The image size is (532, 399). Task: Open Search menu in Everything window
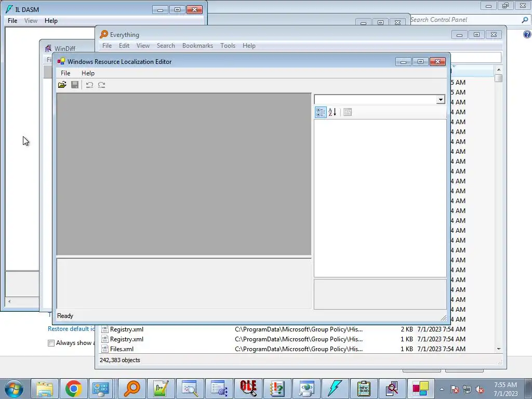coord(166,46)
